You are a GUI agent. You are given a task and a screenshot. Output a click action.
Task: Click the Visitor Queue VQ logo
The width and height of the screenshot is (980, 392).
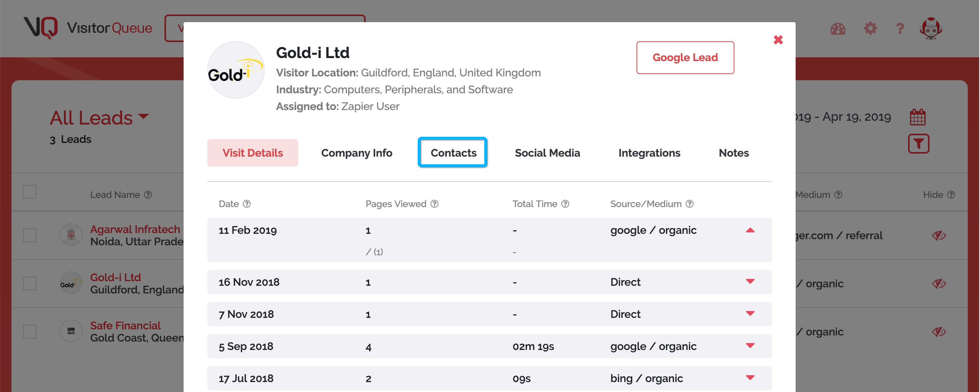(x=41, y=28)
